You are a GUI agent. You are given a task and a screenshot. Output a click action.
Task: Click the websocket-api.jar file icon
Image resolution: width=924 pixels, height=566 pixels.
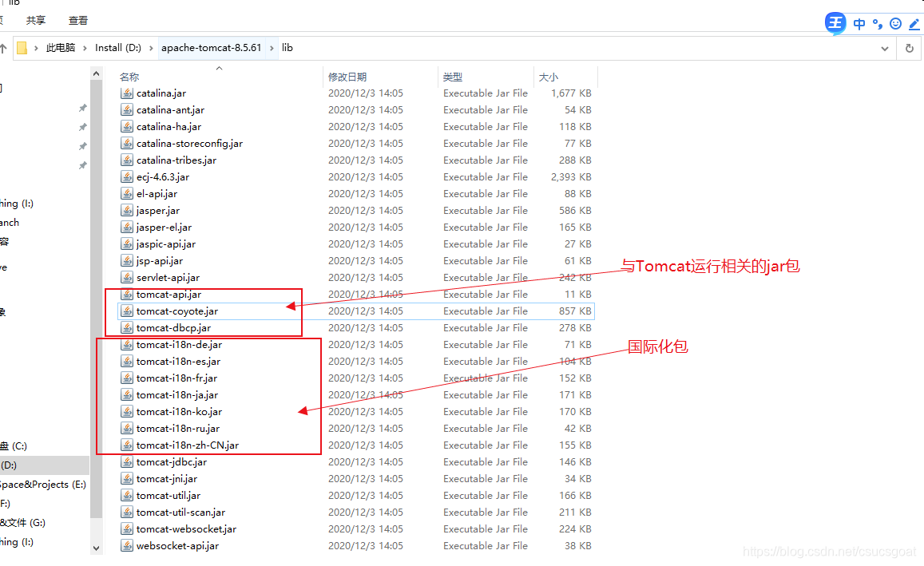click(127, 546)
